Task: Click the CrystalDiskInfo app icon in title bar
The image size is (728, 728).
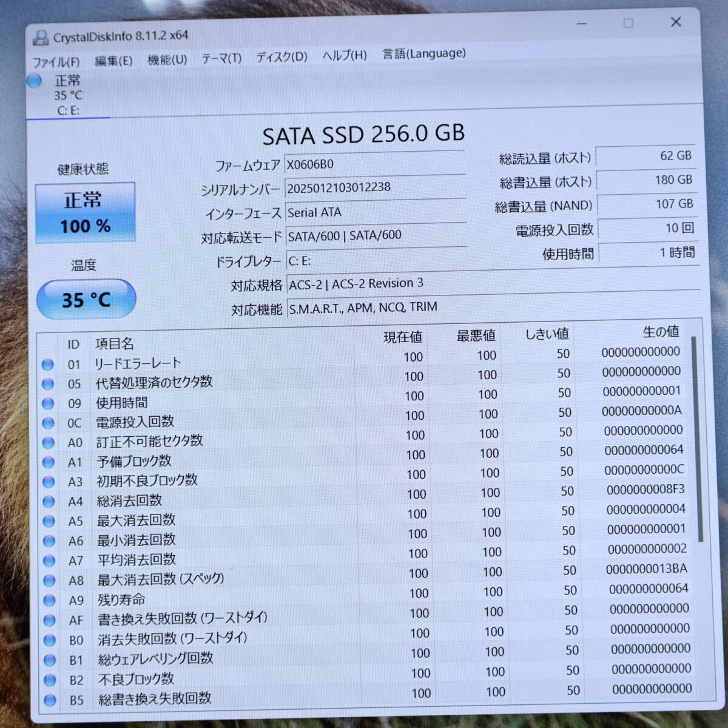Action: (41, 38)
